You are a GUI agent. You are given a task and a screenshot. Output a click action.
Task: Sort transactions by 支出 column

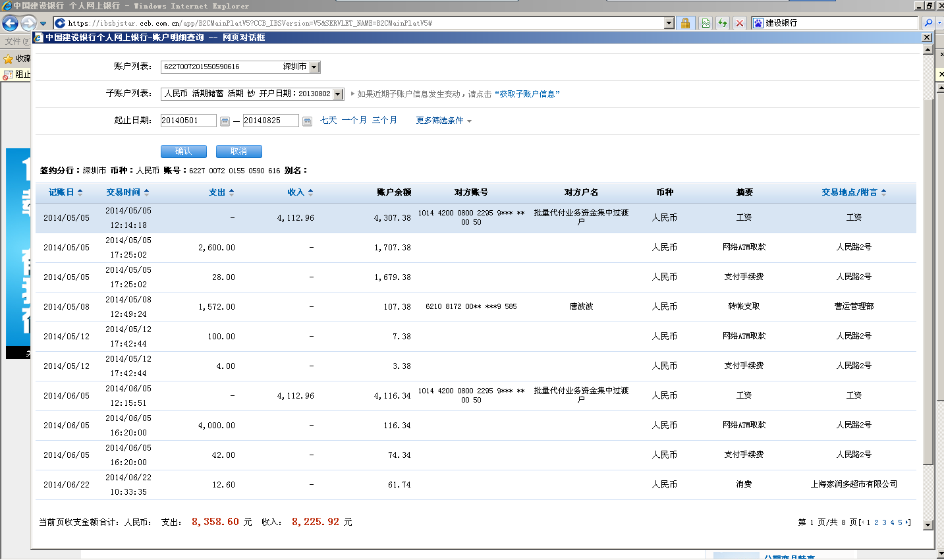tap(221, 192)
